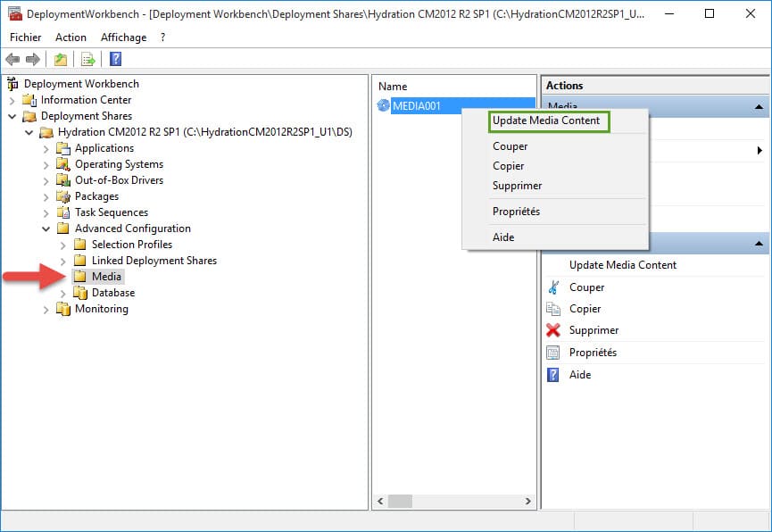This screenshot has height=532, width=772.
Task: Expand the Database node
Action: (63, 293)
